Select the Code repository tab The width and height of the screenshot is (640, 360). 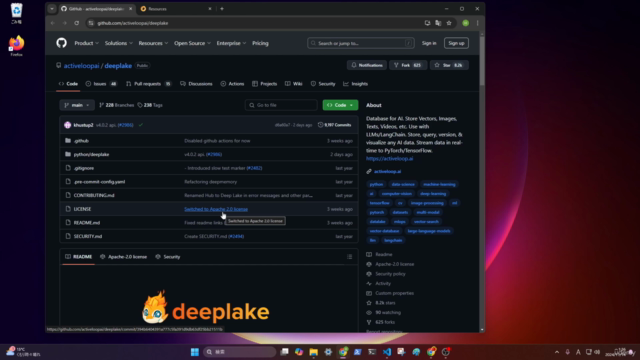tap(68, 84)
